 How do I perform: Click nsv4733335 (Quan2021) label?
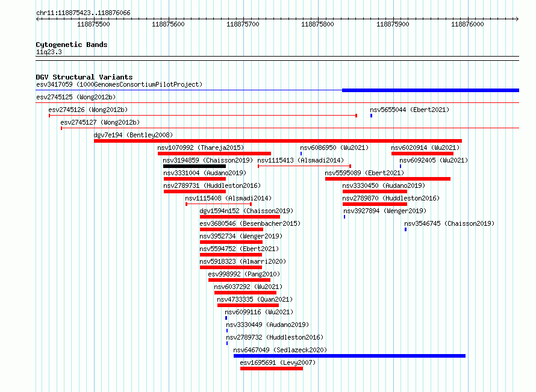click(255, 299)
